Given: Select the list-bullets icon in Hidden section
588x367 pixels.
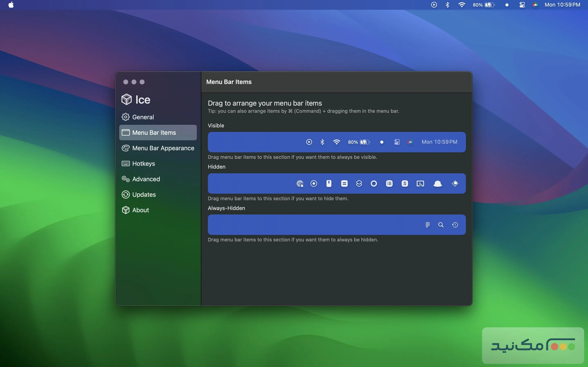Looking at the screenshot, I should click(x=389, y=183).
